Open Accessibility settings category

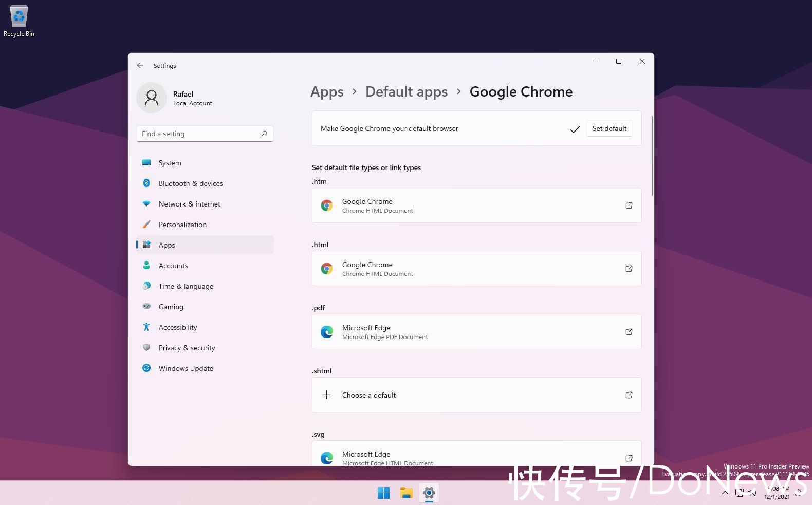click(x=206, y=327)
